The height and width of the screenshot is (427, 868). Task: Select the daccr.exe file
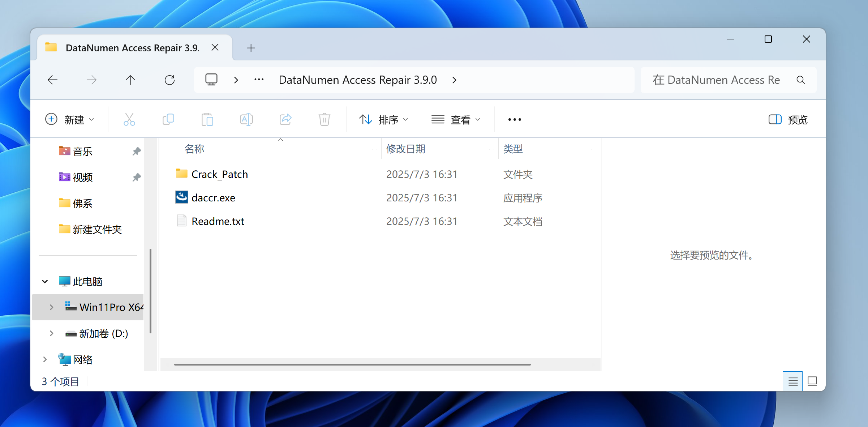(x=213, y=198)
